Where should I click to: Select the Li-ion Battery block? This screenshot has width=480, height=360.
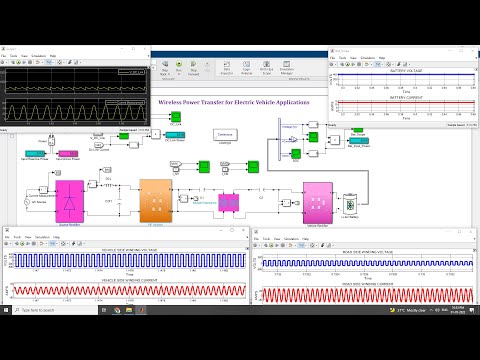point(350,204)
